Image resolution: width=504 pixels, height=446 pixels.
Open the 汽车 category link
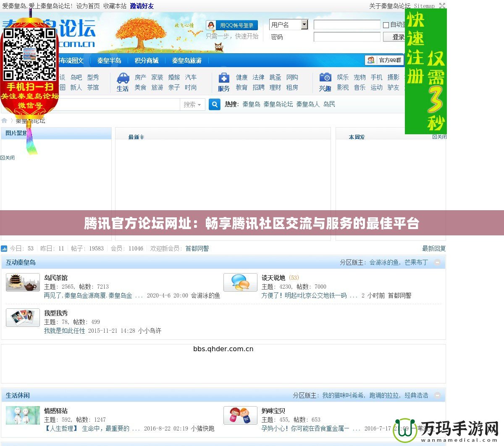(191, 77)
